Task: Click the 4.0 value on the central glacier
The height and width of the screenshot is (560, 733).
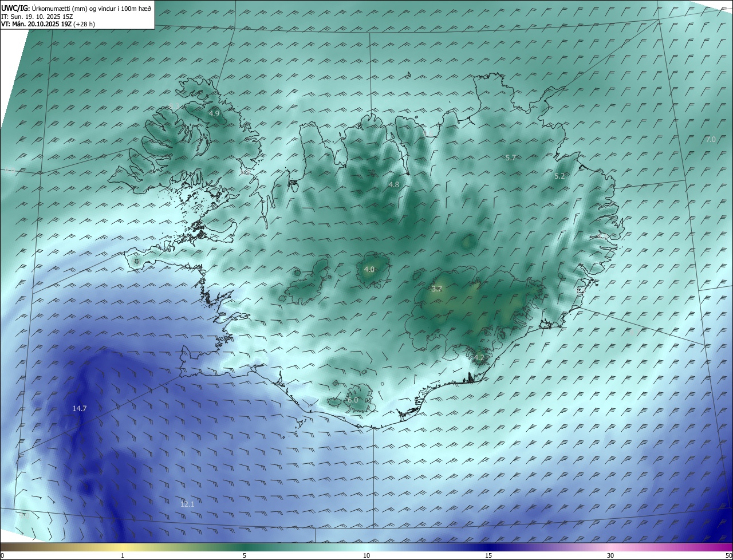Action: (369, 269)
